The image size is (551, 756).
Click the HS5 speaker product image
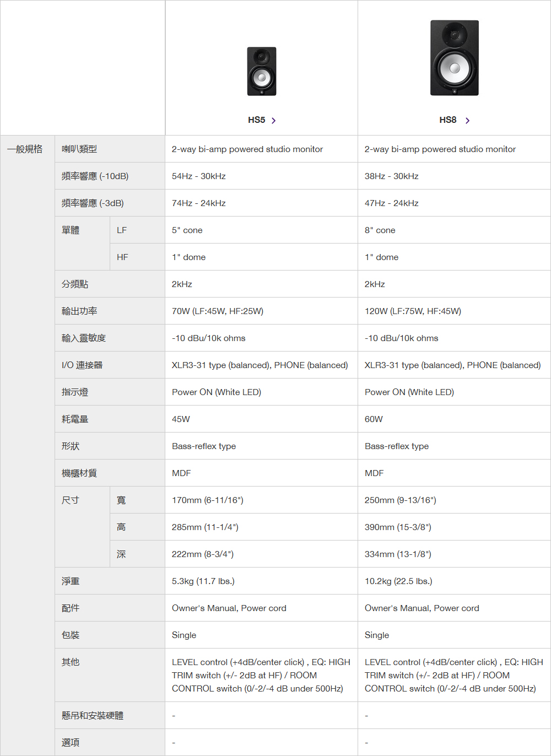(262, 71)
